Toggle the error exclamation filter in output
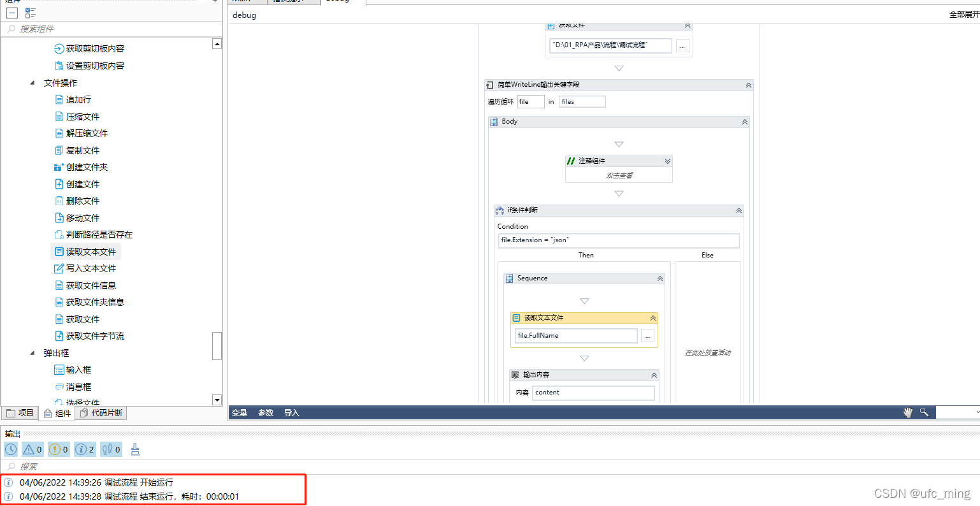The image size is (980, 506). click(59, 449)
